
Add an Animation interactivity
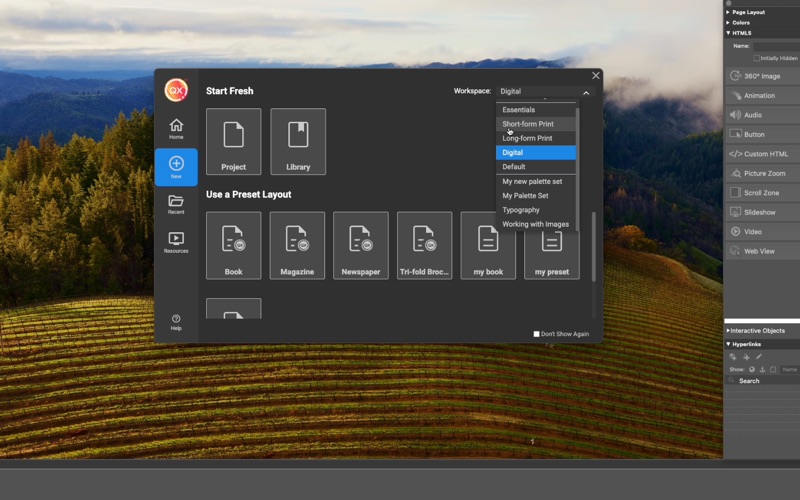pos(762,95)
